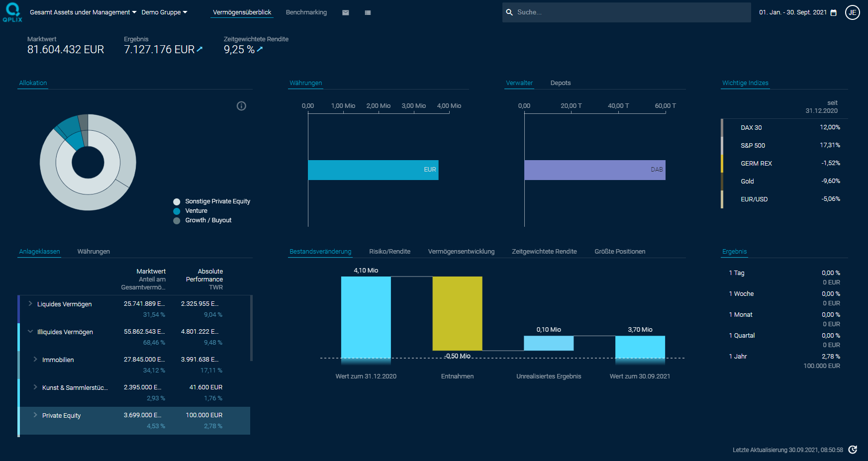Select the EUR/USD index row
Viewport: 868px width, 461px height.
pos(785,199)
